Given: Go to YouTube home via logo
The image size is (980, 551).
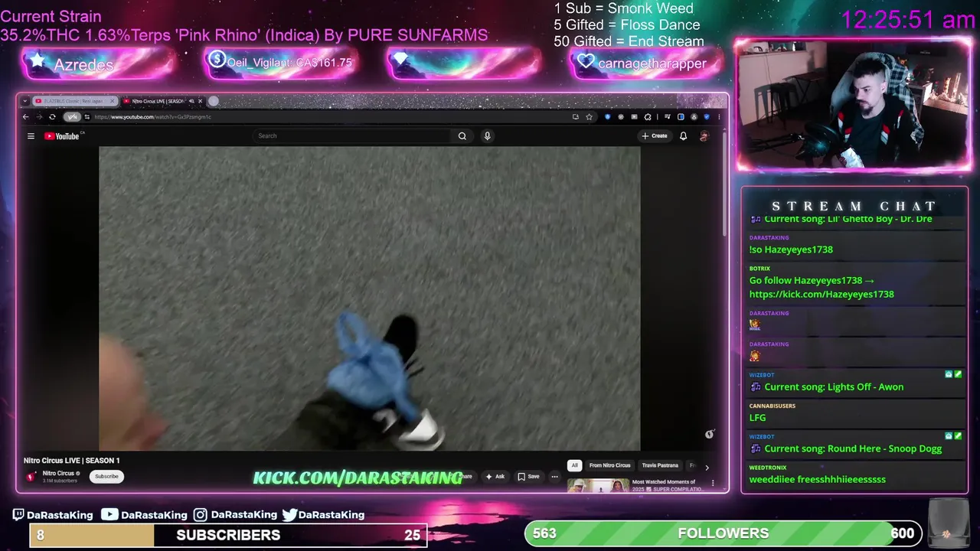Looking at the screenshot, I should pos(62,136).
